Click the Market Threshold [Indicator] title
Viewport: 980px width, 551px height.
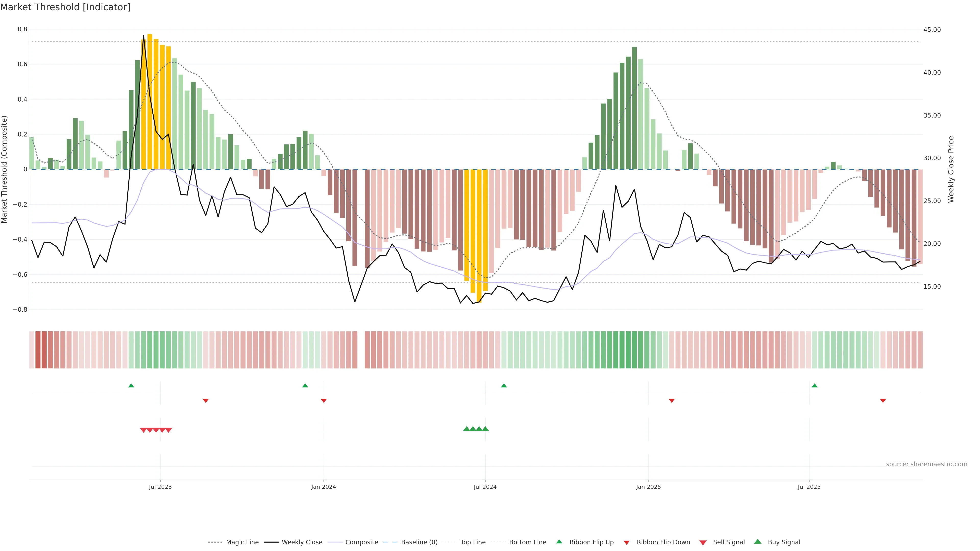[65, 7]
